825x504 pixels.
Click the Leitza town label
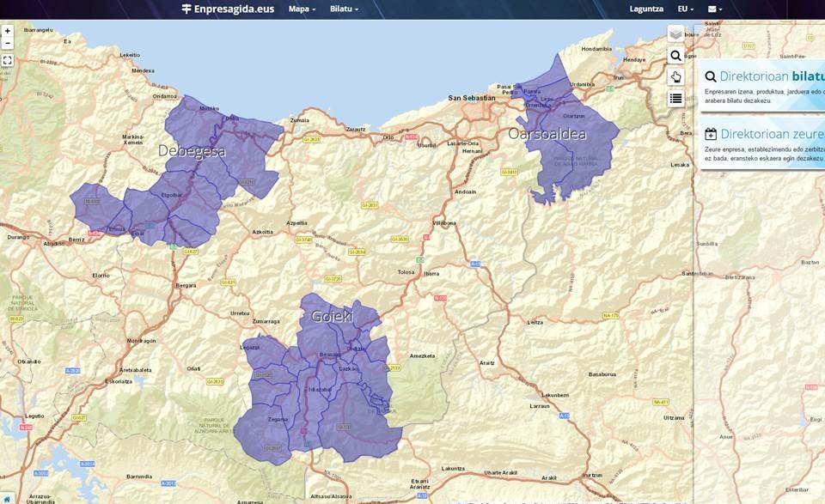(x=535, y=322)
